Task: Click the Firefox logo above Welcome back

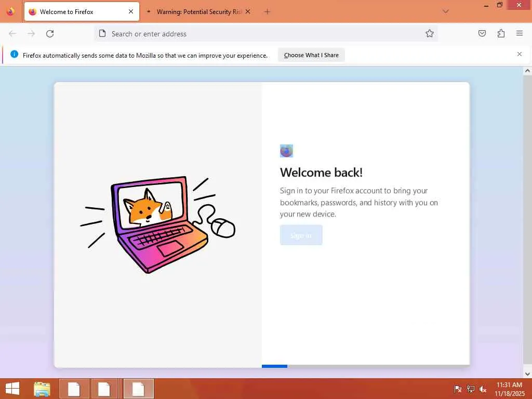Action: point(286,151)
